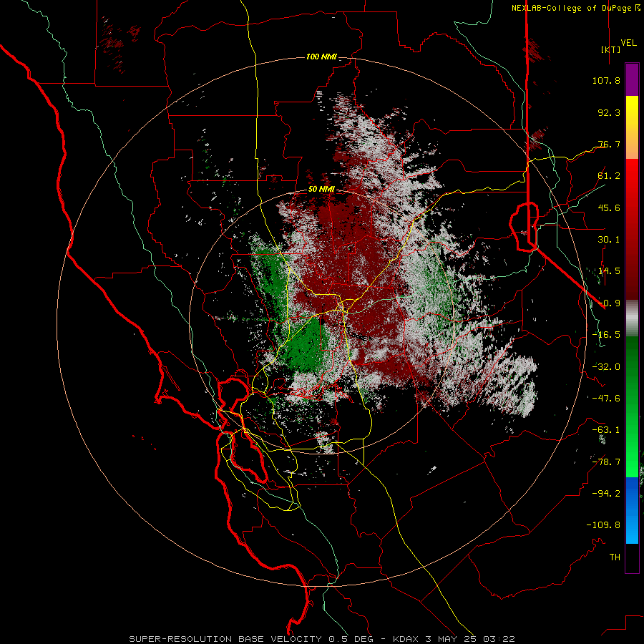Click the -94.2 velocity scale value
The height and width of the screenshot is (644, 644).
pos(606,494)
